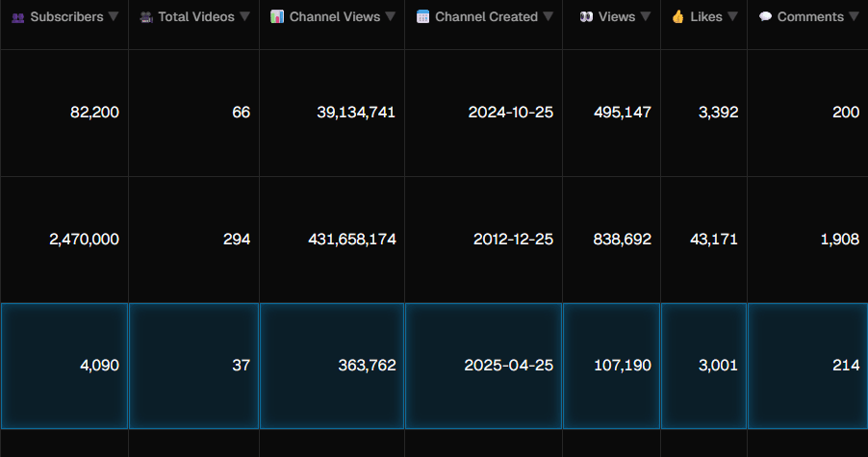The width and height of the screenshot is (868, 457).
Task: Select the Subscribers column header label
Action: pyautogui.click(x=67, y=17)
